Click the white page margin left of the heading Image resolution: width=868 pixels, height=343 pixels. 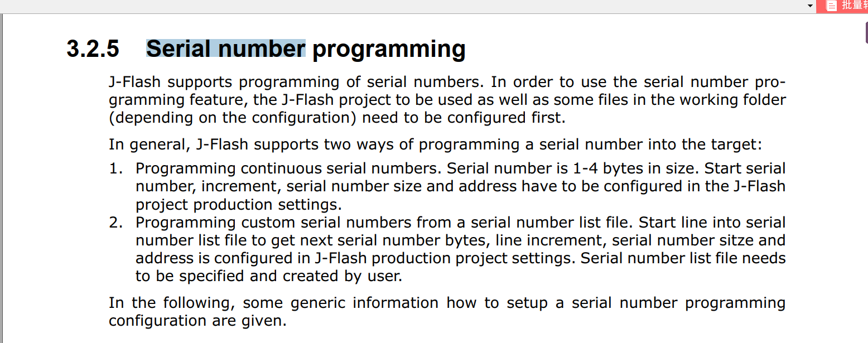click(33, 49)
